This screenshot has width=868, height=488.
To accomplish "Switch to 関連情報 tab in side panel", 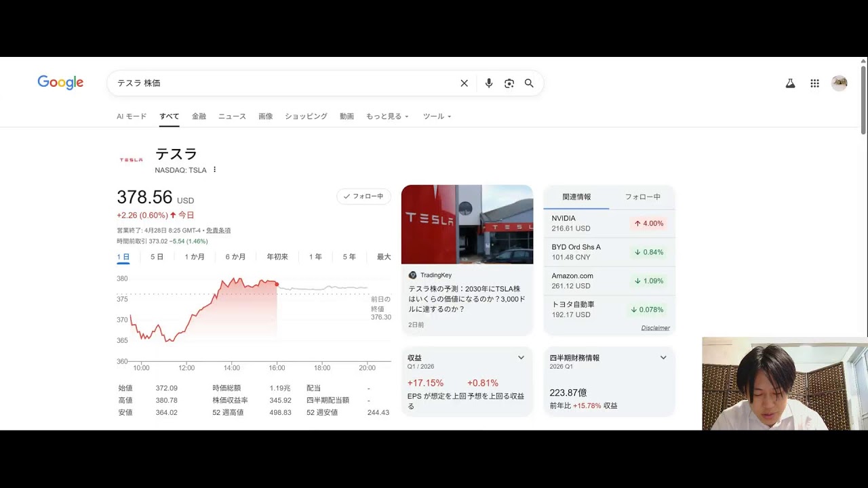I will click(x=576, y=197).
